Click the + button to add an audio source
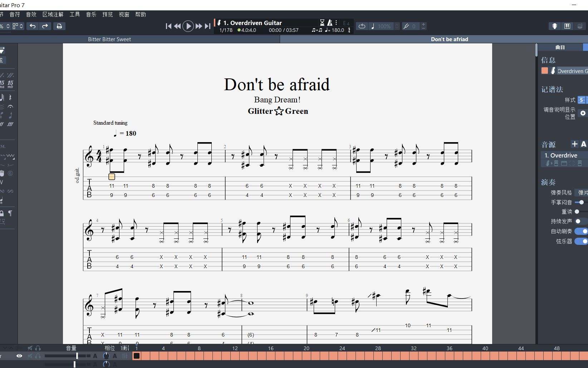The image size is (588, 368). point(574,144)
